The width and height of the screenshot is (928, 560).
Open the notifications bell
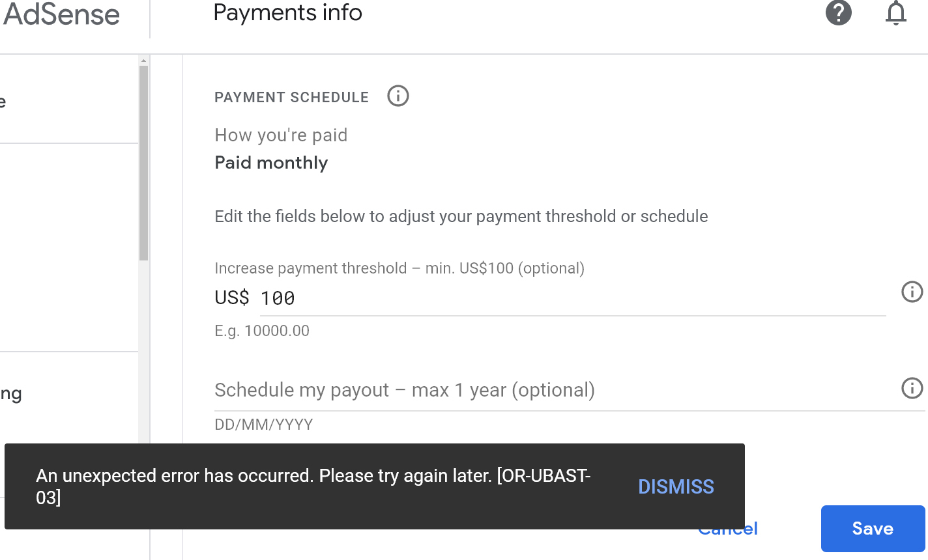896,12
